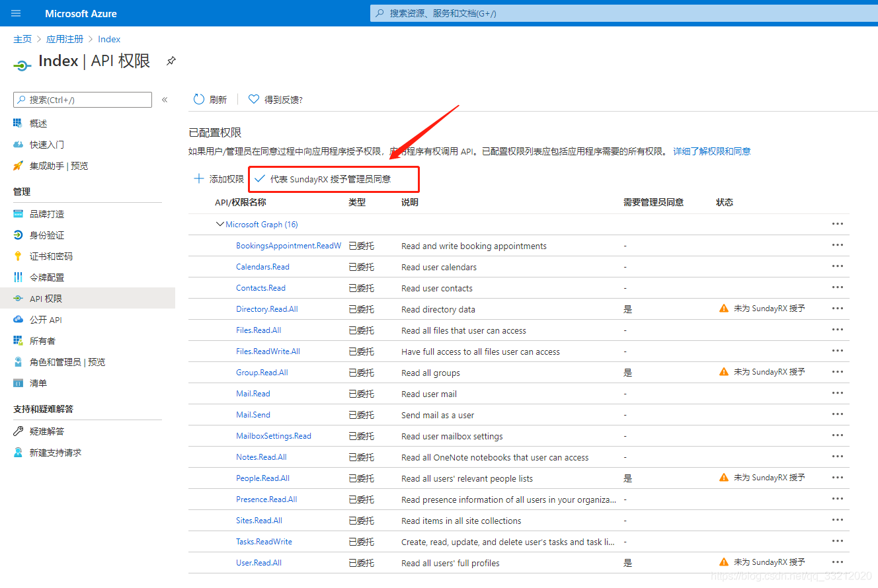Open ellipsis menu for Microsoft Graph group
The image size is (878, 588).
(838, 224)
